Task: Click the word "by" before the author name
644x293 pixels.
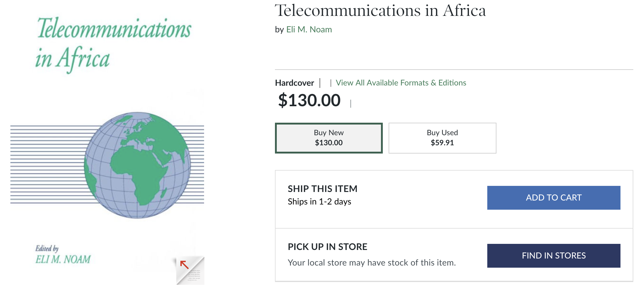Action: [280, 30]
